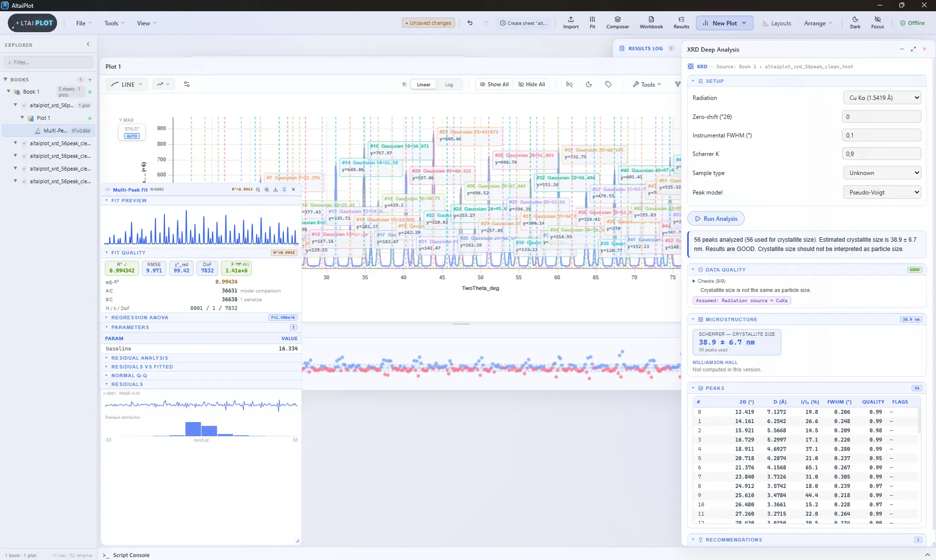Screen dimensions: 936x560
Task: Add a new book with plus icon
Action: pos(90,79)
